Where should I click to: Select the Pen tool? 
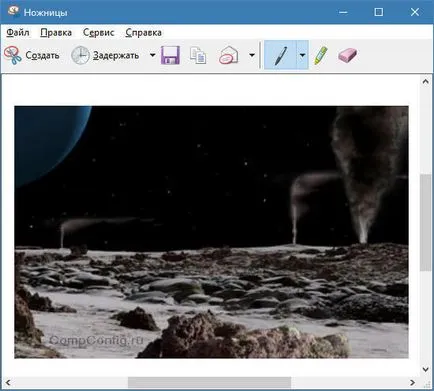pyautogui.click(x=280, y=55)
